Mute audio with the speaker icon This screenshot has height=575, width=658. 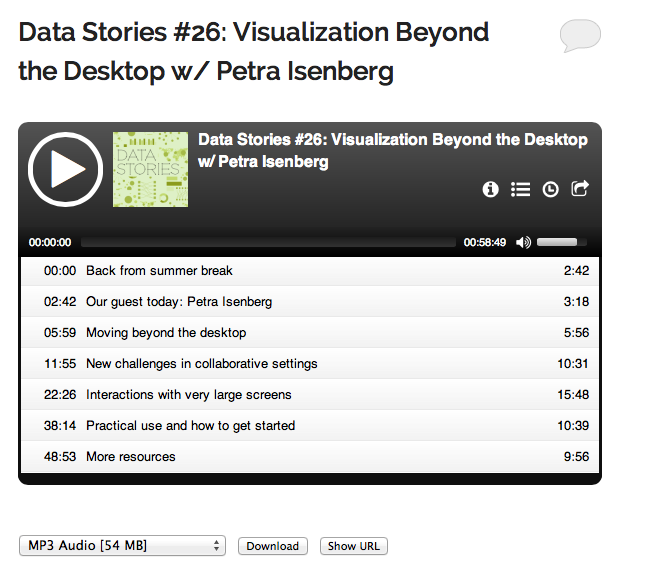(523, 242)
